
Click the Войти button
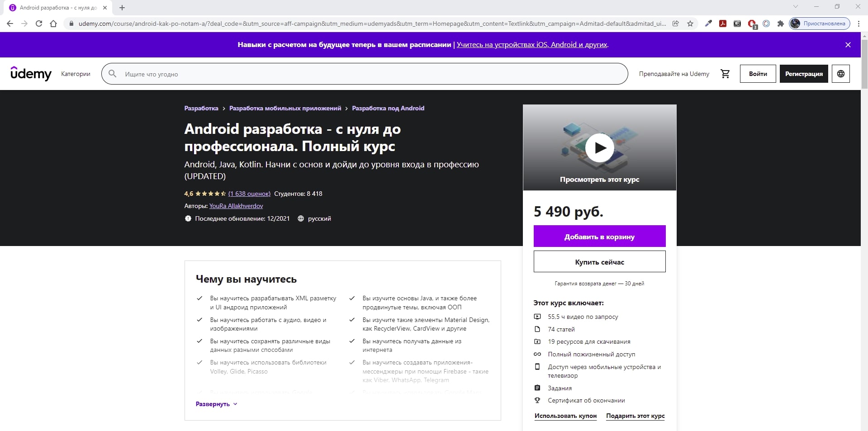758,74
